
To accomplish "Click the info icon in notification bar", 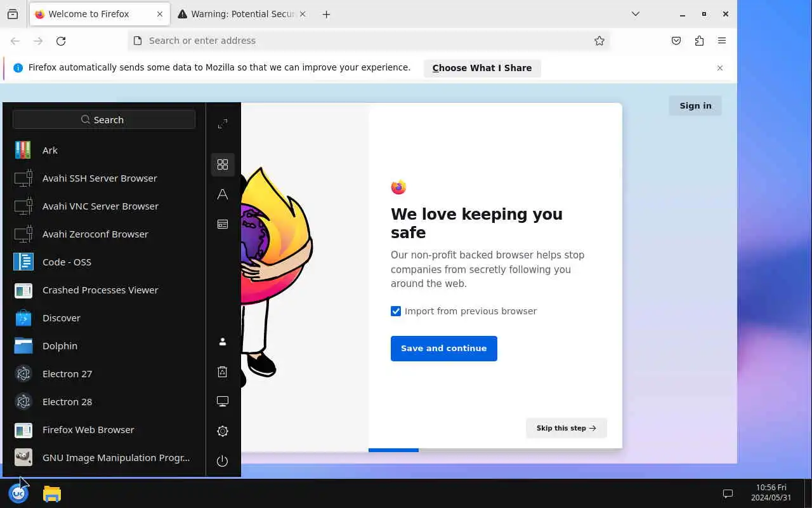I will [18, 68].
